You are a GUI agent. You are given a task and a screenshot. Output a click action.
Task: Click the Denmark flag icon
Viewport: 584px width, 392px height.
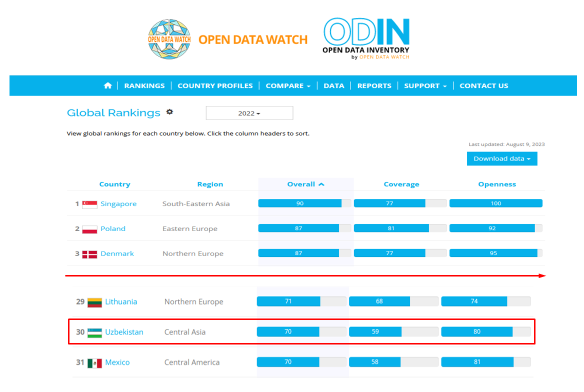click(x=89, y=254)
